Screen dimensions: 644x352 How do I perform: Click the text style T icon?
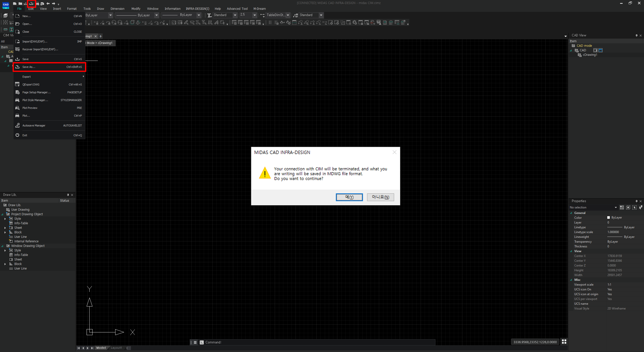pos(209,15)
